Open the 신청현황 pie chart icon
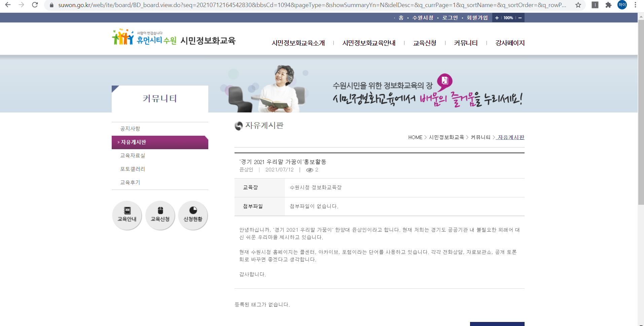Image resolution: width=644 pixels, height=326 pixels. point(193,215)
